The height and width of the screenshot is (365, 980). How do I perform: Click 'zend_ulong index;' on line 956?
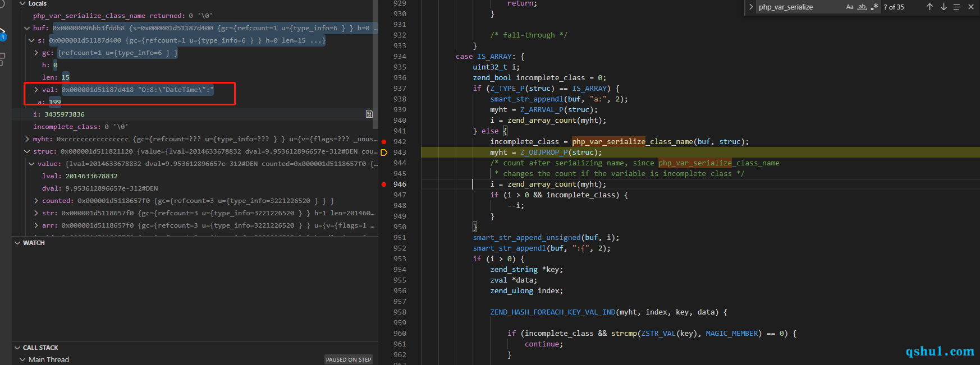[x=526, y=290]
